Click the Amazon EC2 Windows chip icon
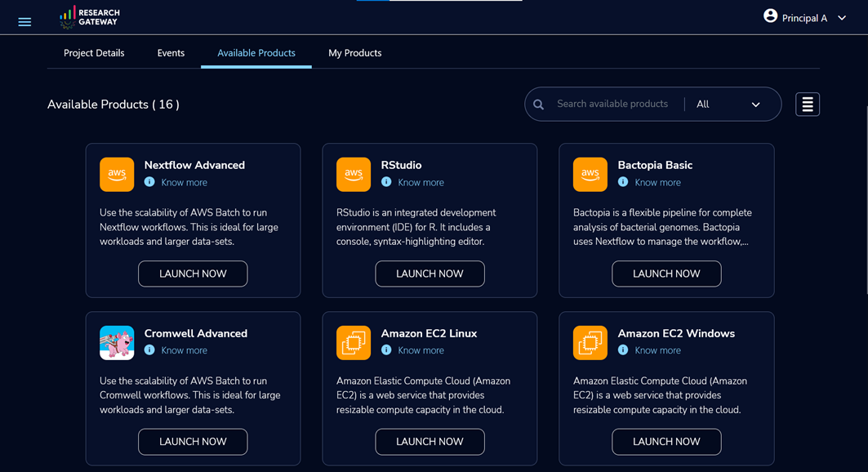The width and height of the screenshot is (868, 472). point(590,342)
